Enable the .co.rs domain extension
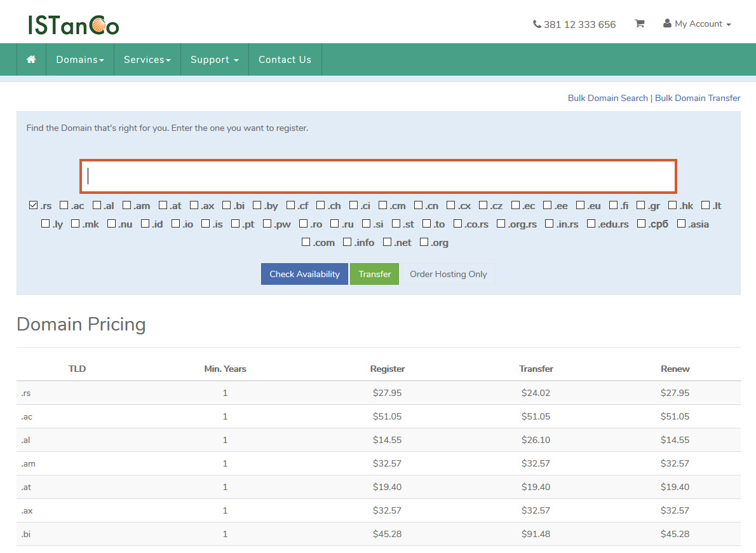The width and height of the screenshot is (756, 553). point(457,223)
